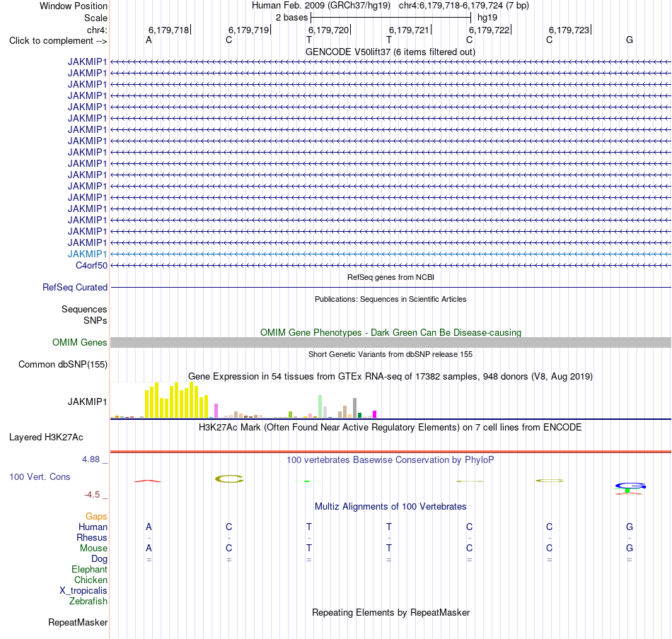Open the "Publications: Sequences in Scientific Articles" title
Viewport: 672px width, 639px height.
(x=390, y=299)
